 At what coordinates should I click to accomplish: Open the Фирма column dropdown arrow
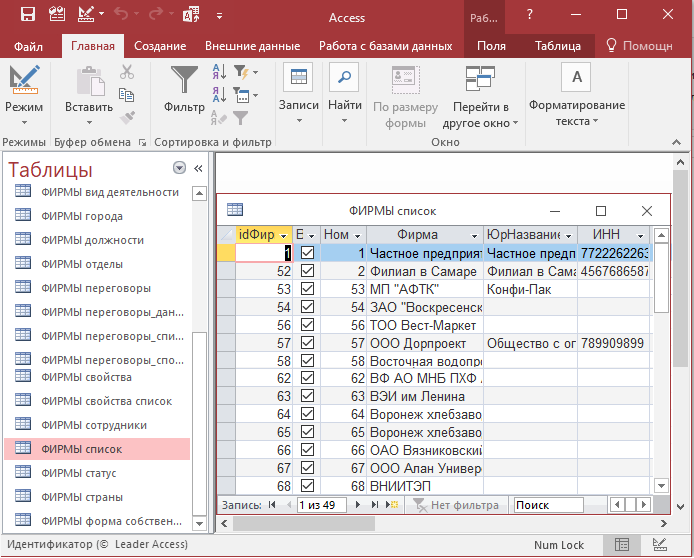[473, 235]
